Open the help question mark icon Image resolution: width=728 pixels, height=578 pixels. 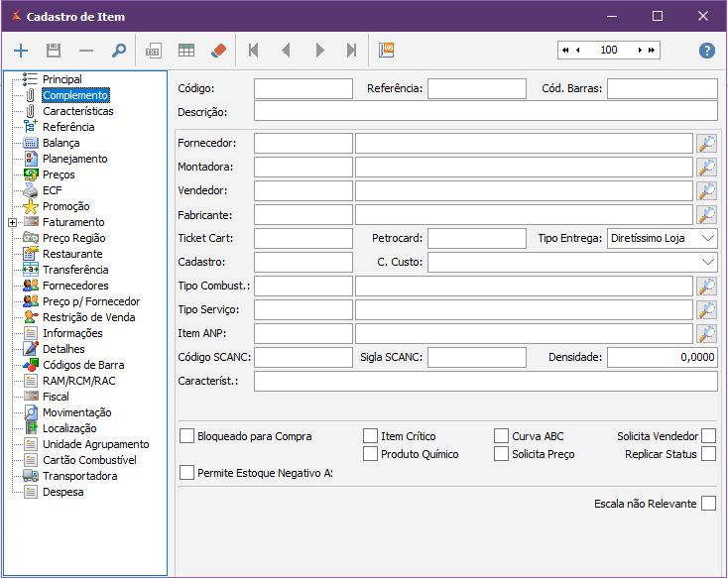(x=706, y=51)
